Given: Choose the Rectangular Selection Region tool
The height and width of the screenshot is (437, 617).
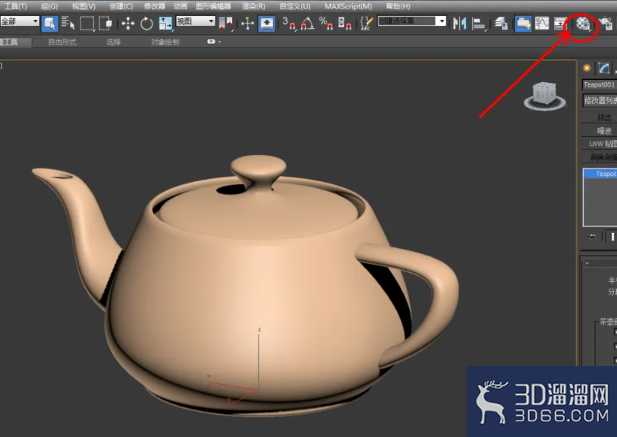Looking at the screenshot, I should tap(87, 23).
